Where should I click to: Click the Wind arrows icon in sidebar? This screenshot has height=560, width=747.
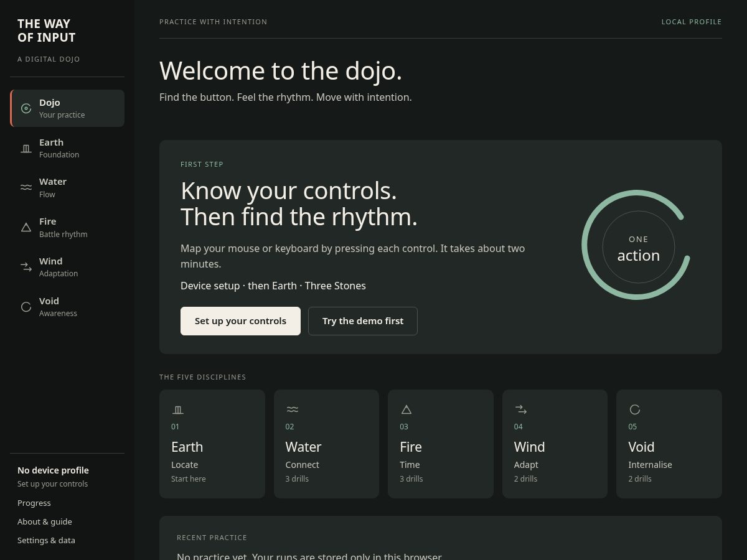point(26,267)
